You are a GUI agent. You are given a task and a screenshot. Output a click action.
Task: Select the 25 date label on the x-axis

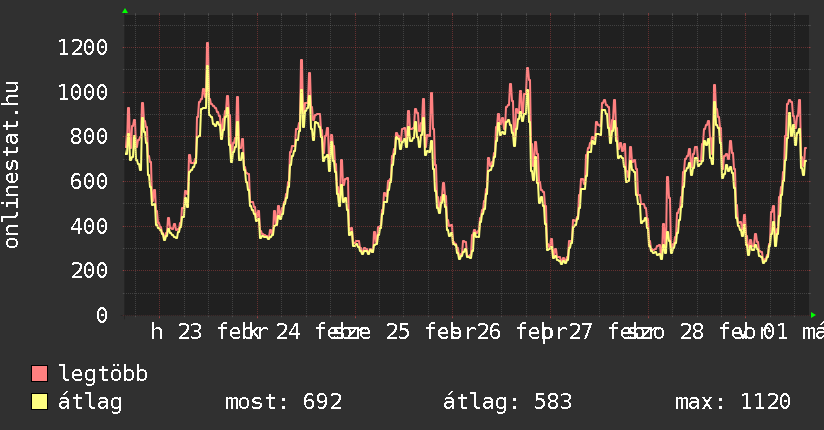pos(397,332)
